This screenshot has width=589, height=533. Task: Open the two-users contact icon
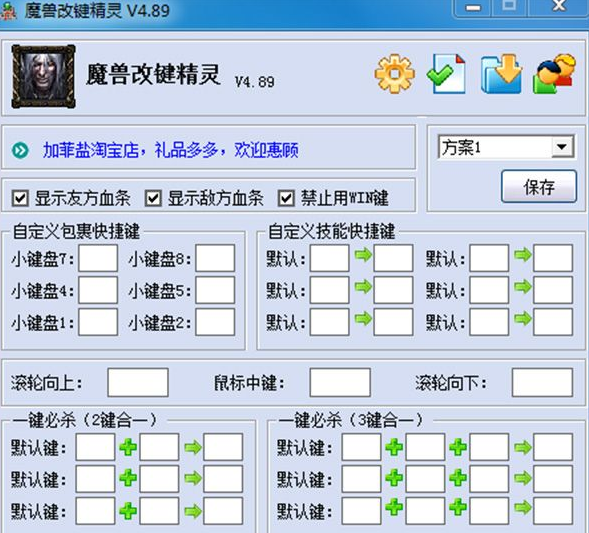click(x=554, y=74)
